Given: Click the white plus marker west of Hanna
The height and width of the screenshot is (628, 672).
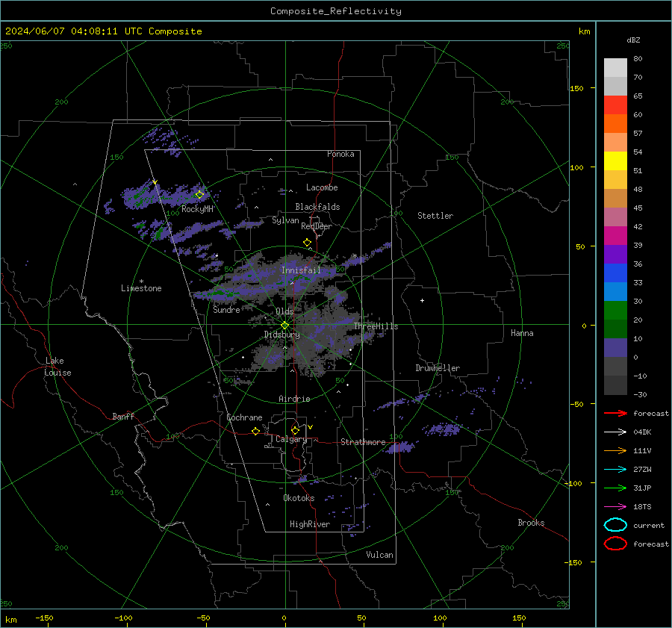Looking at the screenshot, I should pyautogui.click(x=422, y=300).
